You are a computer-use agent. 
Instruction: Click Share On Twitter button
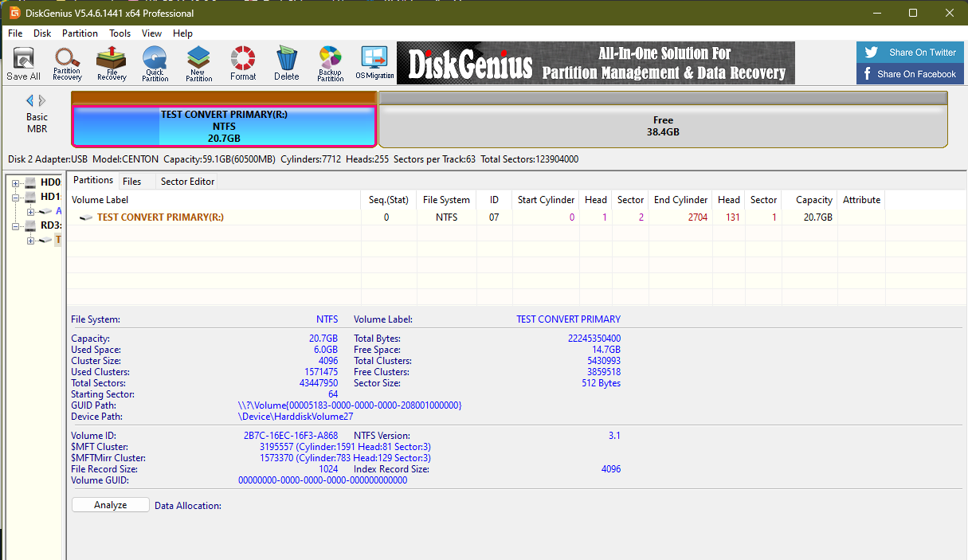point(909,53)
